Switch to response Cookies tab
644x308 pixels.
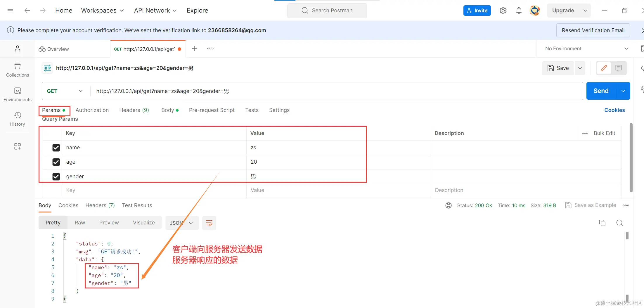[68, 205]
